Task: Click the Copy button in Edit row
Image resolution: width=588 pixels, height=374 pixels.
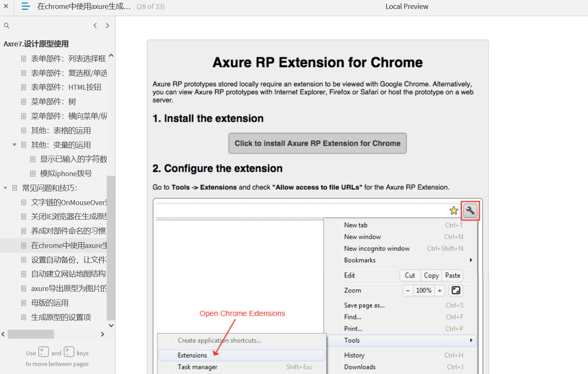Action: pyautogui.click(x=431, y=275)
